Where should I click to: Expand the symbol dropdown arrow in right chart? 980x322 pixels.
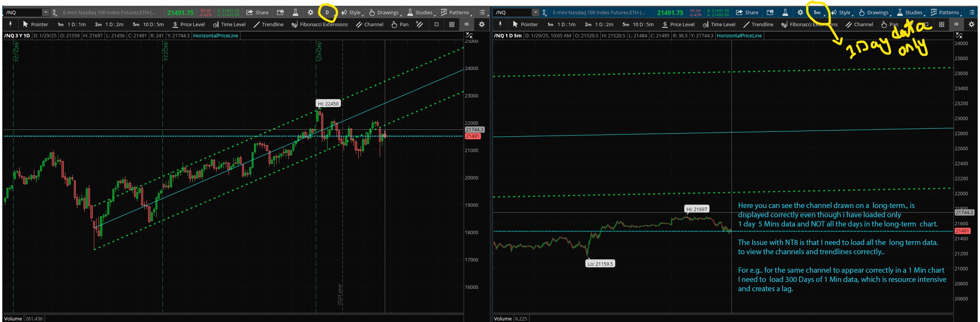[536, 12]
